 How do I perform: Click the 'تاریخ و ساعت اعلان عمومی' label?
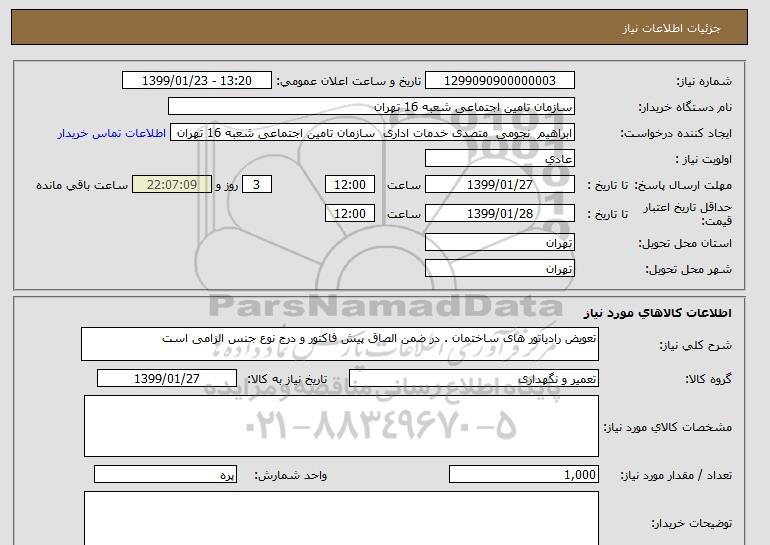pyautogui.click(x=349, y=81)
